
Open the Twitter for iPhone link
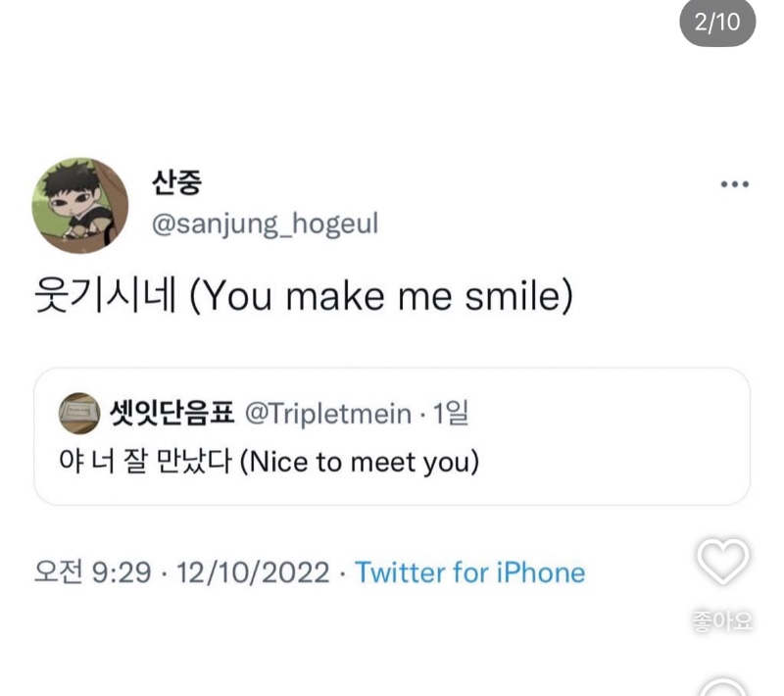469,572
